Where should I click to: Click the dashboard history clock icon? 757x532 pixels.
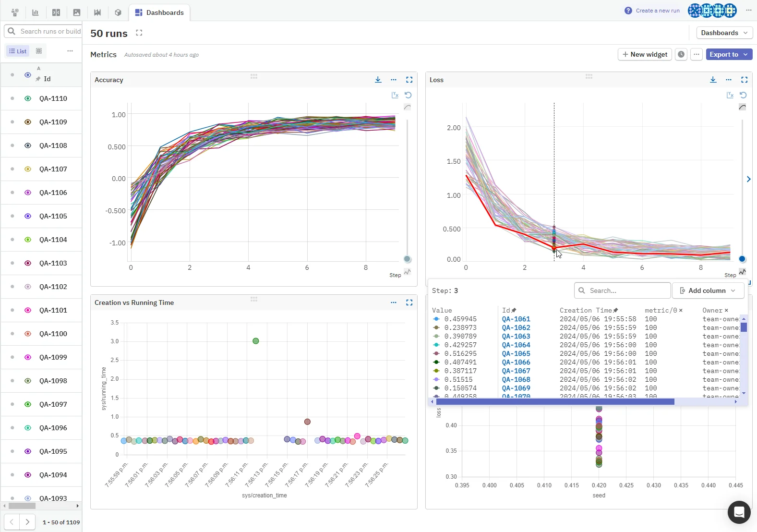click(x=681, y=54)
